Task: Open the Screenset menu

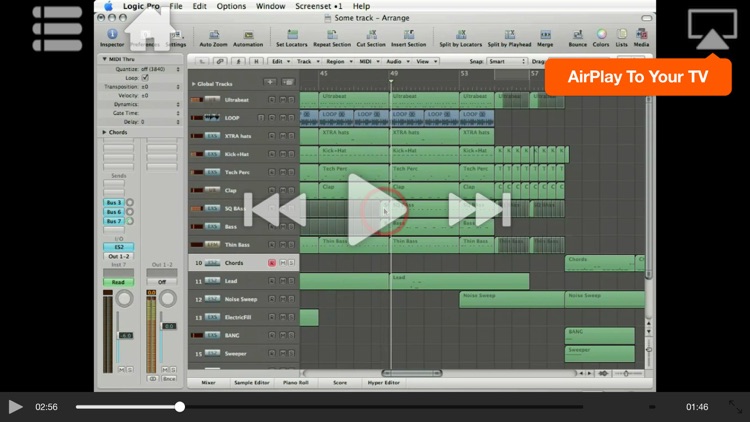Action: [319, 6]
